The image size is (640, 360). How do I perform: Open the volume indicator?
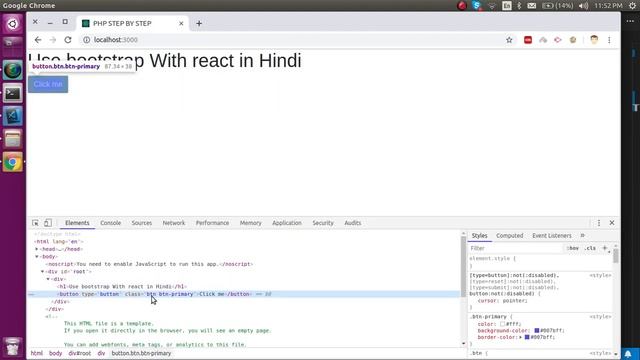tap(583, 6)
